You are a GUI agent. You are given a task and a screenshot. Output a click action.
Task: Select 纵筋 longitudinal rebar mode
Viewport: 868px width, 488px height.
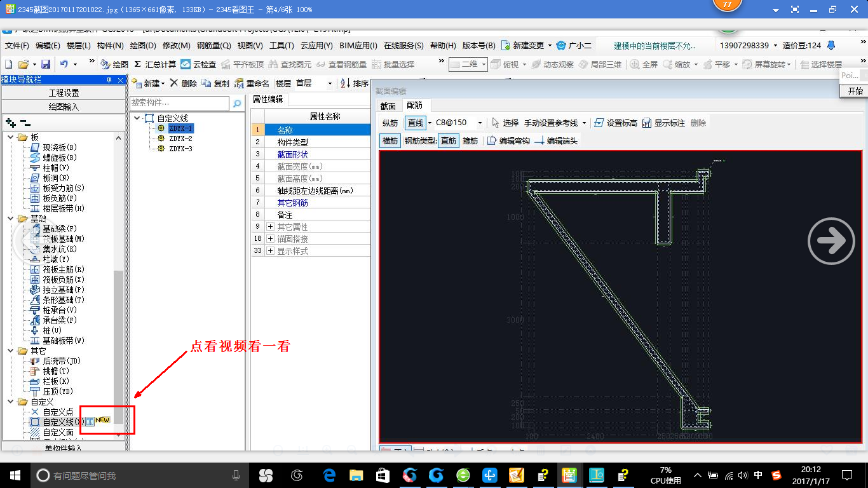click(390, 123)
